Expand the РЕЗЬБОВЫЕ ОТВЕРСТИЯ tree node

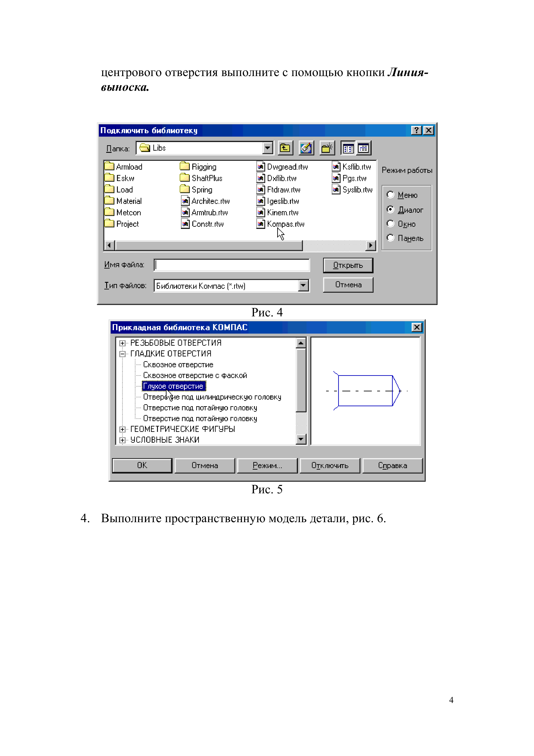[x=122, y=343]
